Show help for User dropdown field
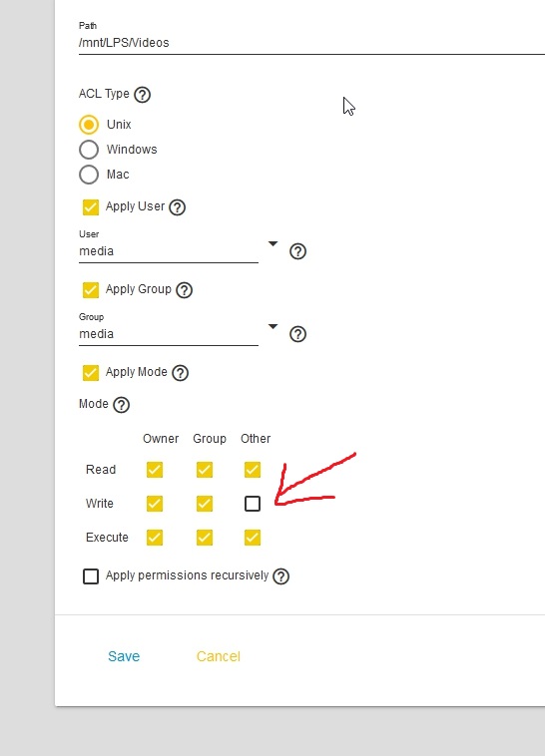This screenshot has height=756, width=545. click(x=297, y=251)
